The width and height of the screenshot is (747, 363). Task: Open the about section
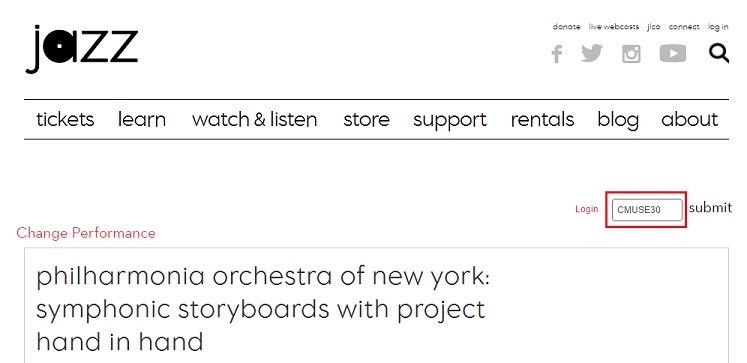point(689,120)
